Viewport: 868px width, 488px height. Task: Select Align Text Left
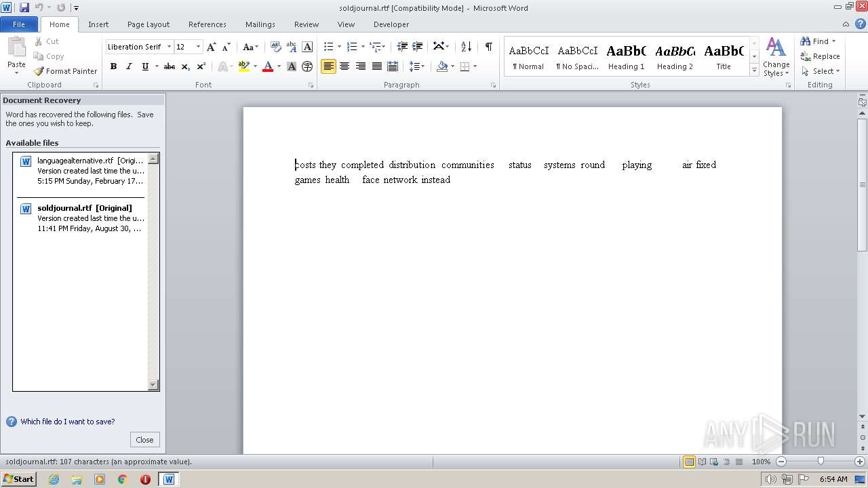pos(329,66)
